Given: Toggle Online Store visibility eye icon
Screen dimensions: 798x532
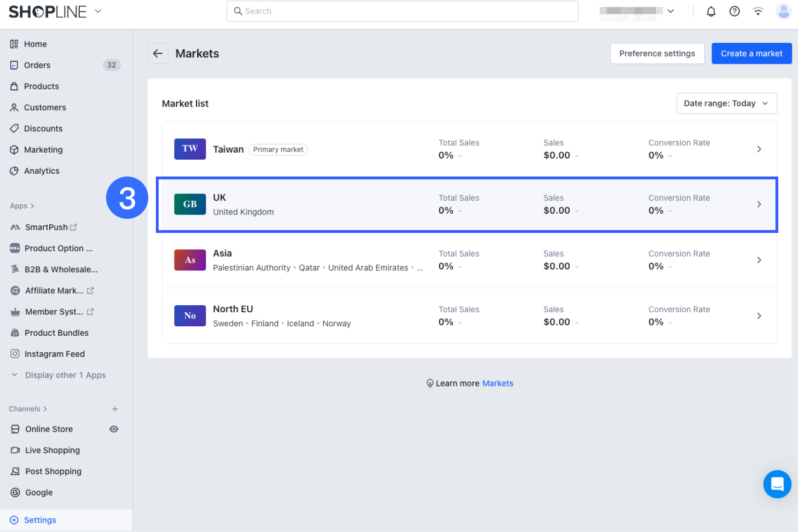Looking at the screenshot, I should point(114,429).
